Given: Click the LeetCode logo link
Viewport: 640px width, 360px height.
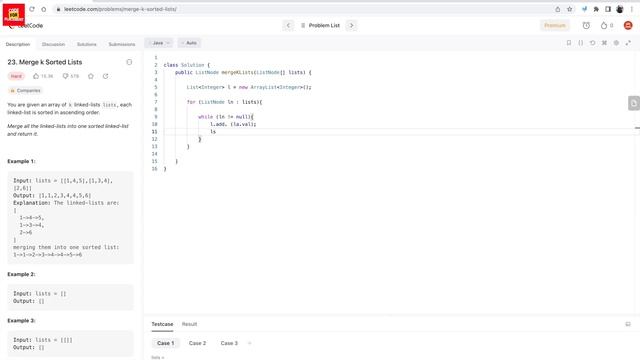Looking at the screenshot, I should [x=27, y=25].
